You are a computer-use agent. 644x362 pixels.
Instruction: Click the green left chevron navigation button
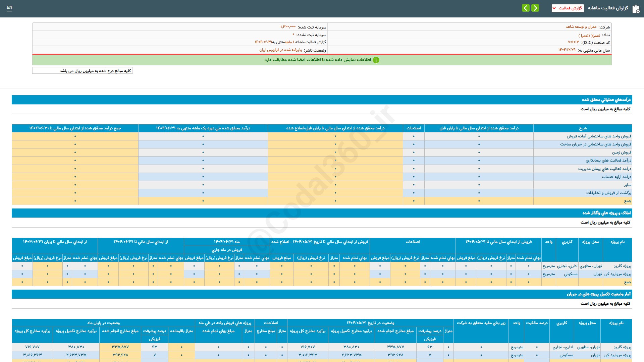[x=526, y=8]
